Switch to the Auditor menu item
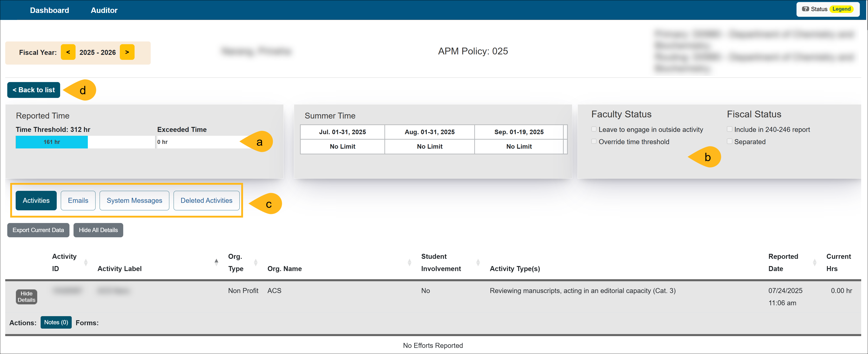The image size is (868, 354). 104,10
